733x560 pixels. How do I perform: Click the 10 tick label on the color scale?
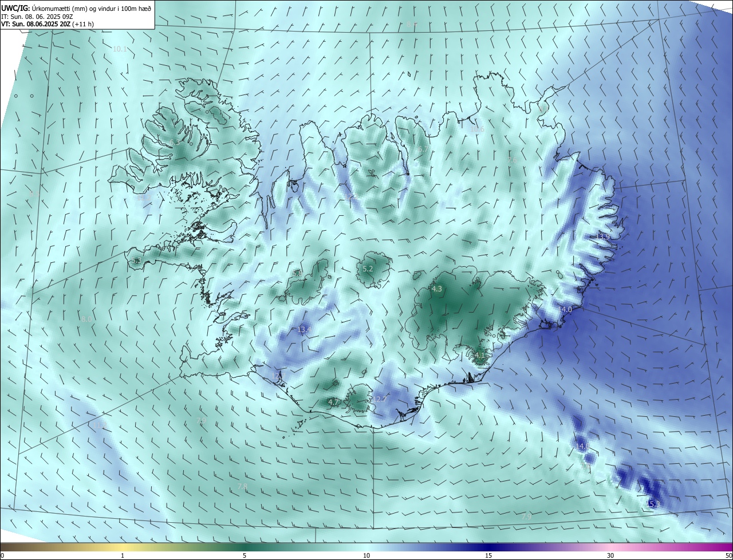tap(366, 555)
